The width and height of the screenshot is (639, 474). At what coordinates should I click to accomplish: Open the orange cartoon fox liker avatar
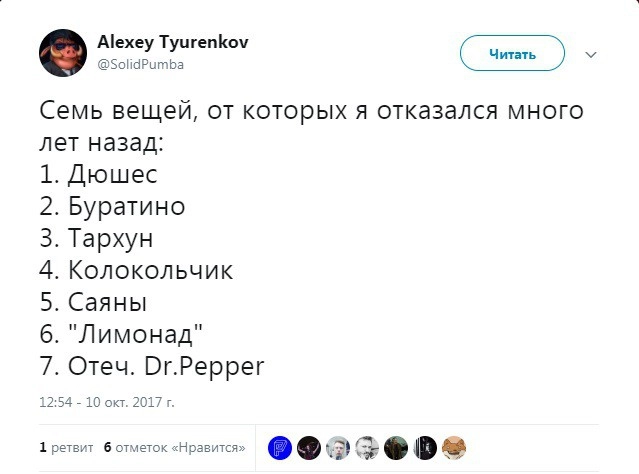coord(454,446)
